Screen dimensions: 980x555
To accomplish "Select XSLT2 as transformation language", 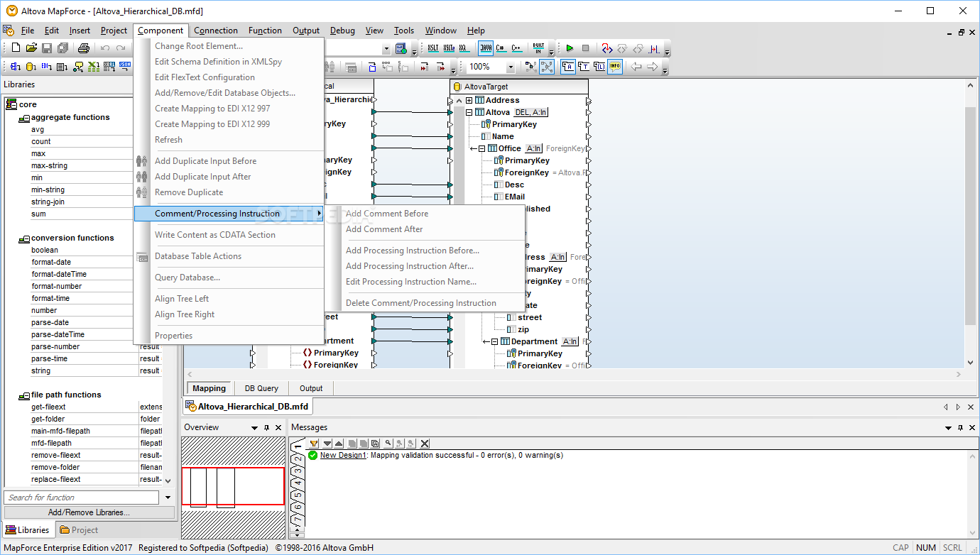I will point(450,48).
